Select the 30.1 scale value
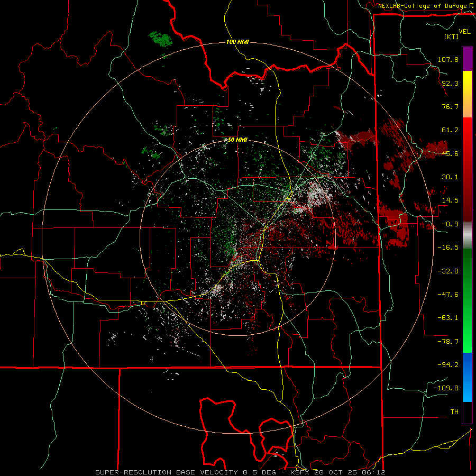Screen dimensions: 476x476 (450, 177)
